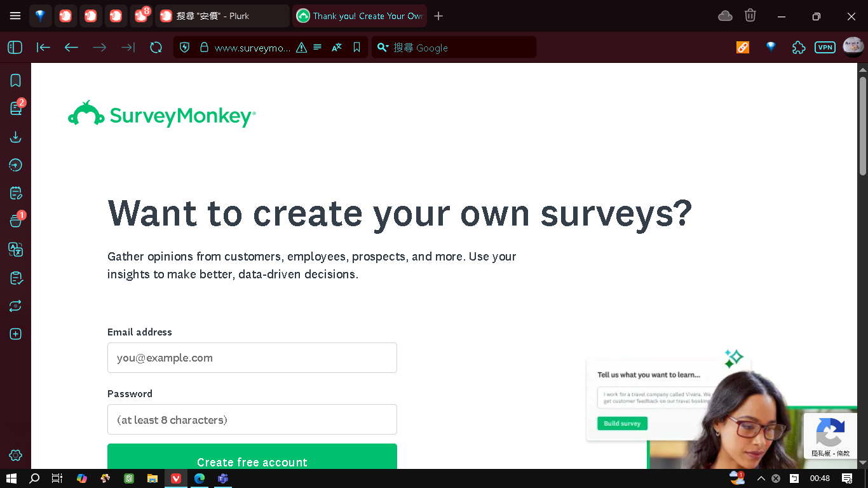Open Microsoft Teams from the taskbar
Viewport: 868px width, 488px height.
point(223,478)
